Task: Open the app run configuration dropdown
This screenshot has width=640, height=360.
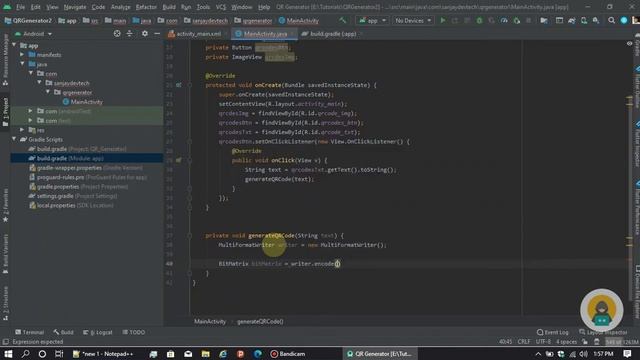Action: tap(372, 20)
